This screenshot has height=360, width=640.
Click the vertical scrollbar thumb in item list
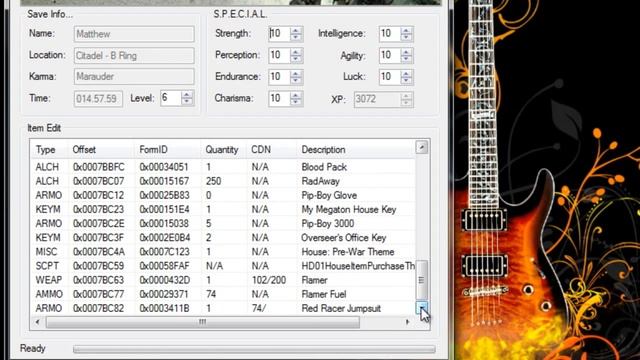422,280
